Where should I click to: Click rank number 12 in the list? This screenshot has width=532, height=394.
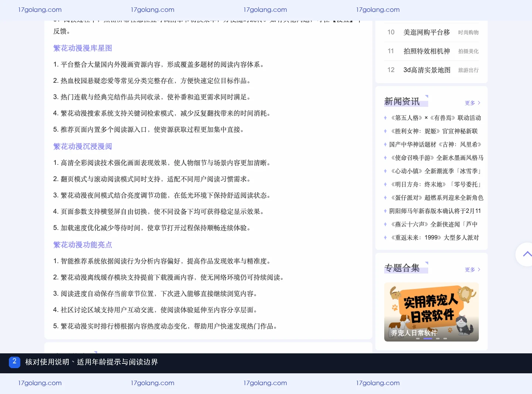391,70
